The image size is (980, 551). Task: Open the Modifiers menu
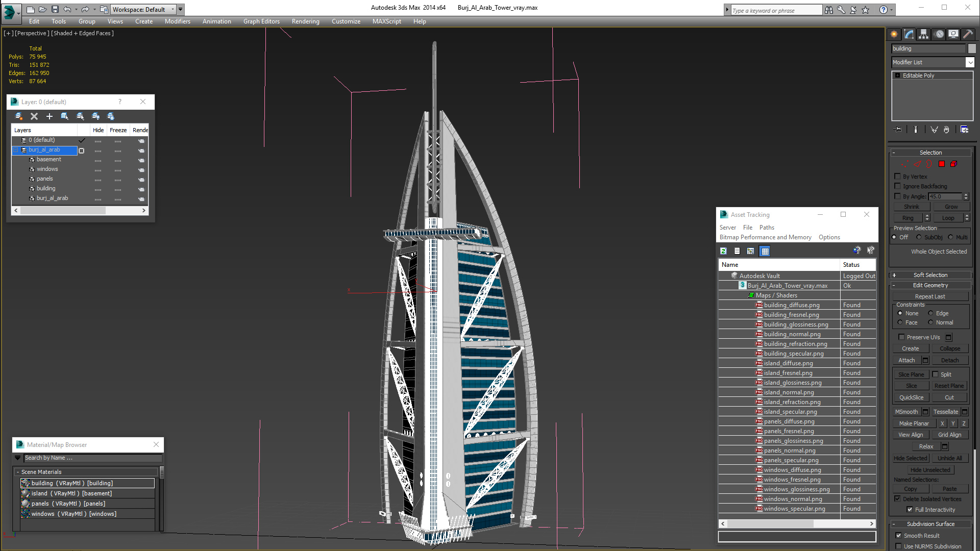point(177,21)
